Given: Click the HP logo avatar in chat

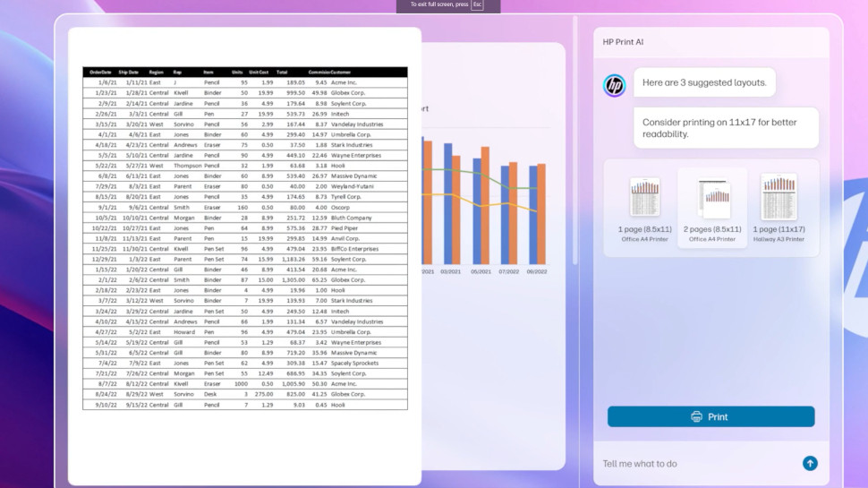Looking at the screenshot, I should click(x=614, y=85).
